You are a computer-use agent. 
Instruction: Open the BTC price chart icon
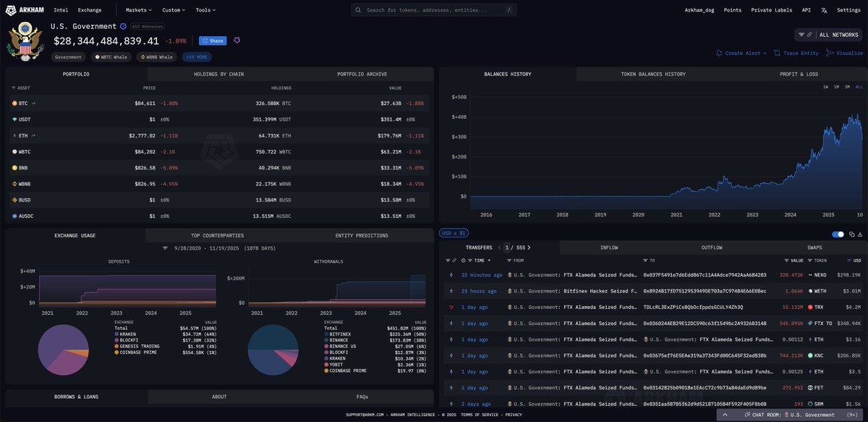click(x=33, y=104)
